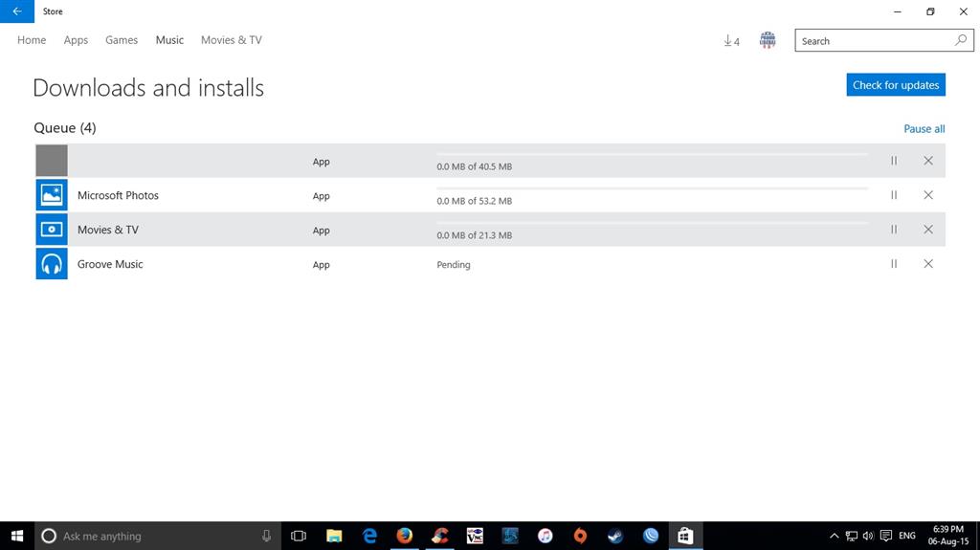Open the Windows Start menu
This screenshot has width=980, height=550.
point(17,536)
